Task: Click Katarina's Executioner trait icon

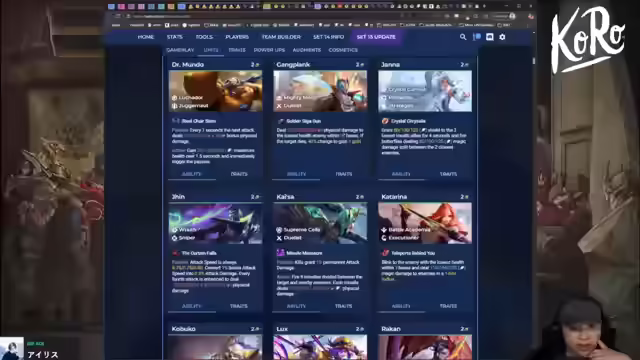Action: point(384,238)
